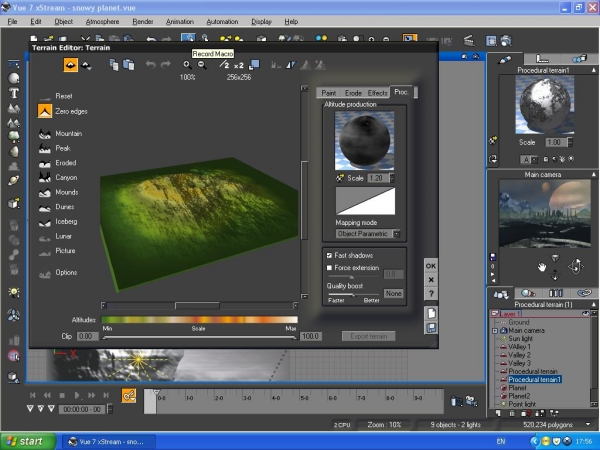The width and height of the screenshot is (600, 450).
Task: Double terrain resolution with x2 icon
Action: click(x=239, y=65)
